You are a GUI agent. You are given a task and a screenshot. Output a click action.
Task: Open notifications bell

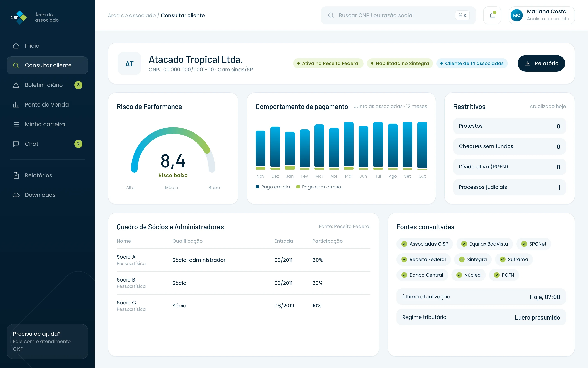point(492,15)
